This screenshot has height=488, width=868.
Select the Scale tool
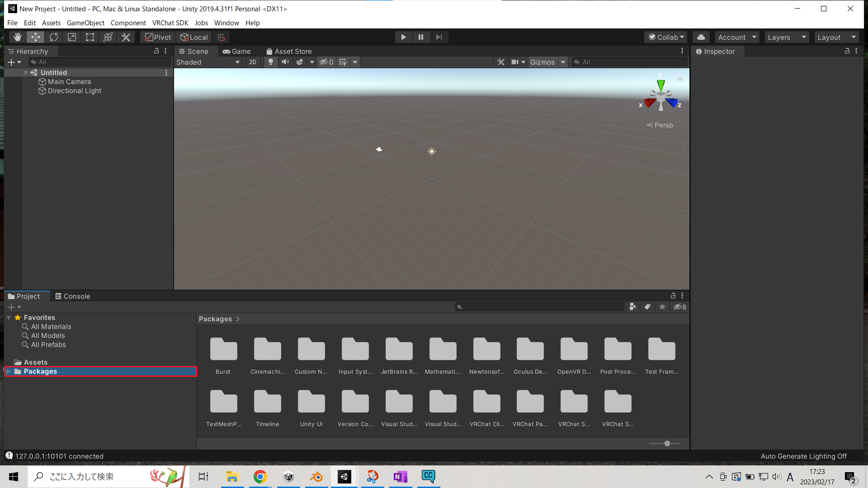click(x=71, y=37)
